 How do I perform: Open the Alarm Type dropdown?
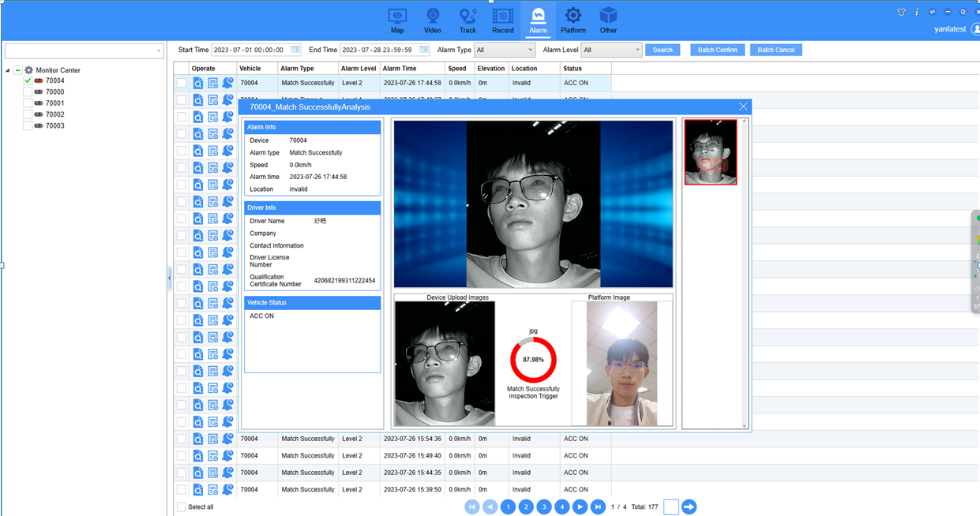point(504,50)
